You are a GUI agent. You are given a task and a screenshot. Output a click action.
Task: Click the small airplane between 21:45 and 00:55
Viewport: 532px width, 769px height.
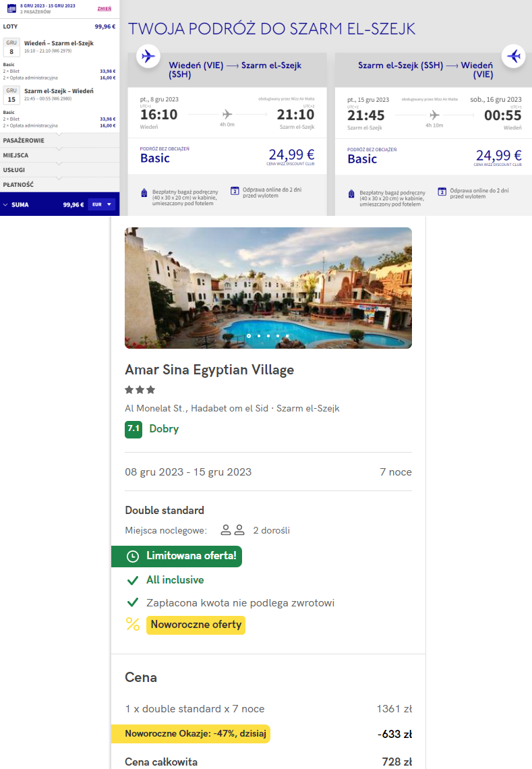point(434,115)
